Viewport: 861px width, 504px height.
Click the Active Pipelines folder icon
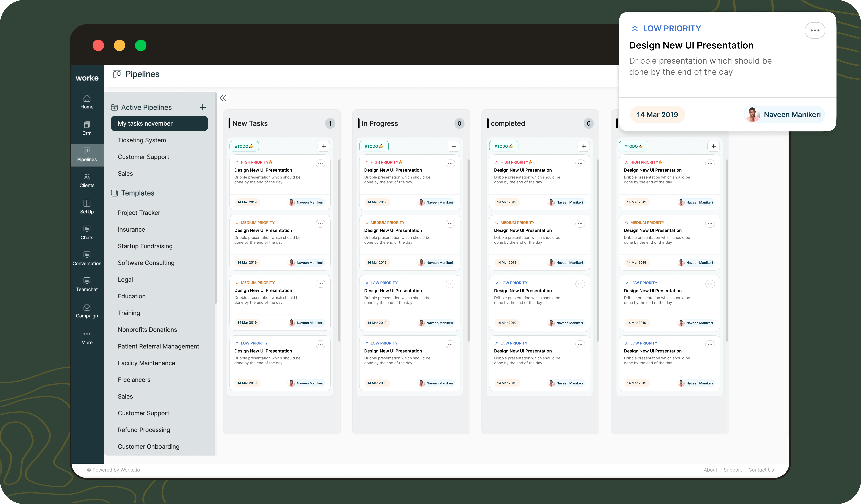coord(114,107)
